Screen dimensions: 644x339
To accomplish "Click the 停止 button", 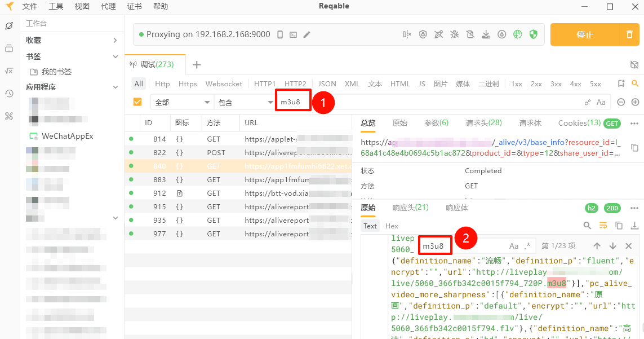I will [585, 34].
